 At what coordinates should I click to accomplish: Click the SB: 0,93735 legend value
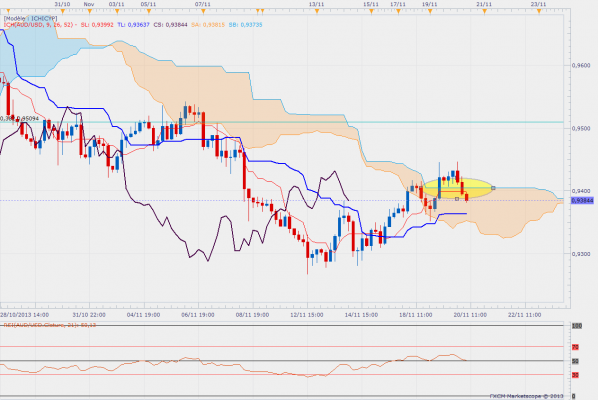245,25
